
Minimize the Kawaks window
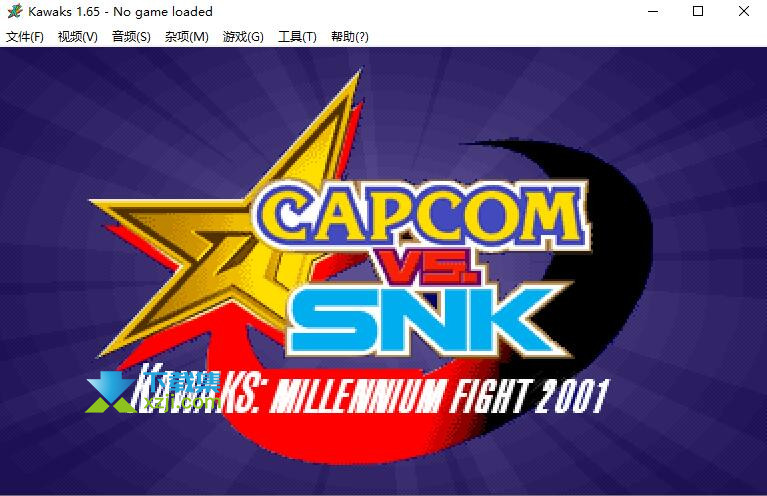653,11
